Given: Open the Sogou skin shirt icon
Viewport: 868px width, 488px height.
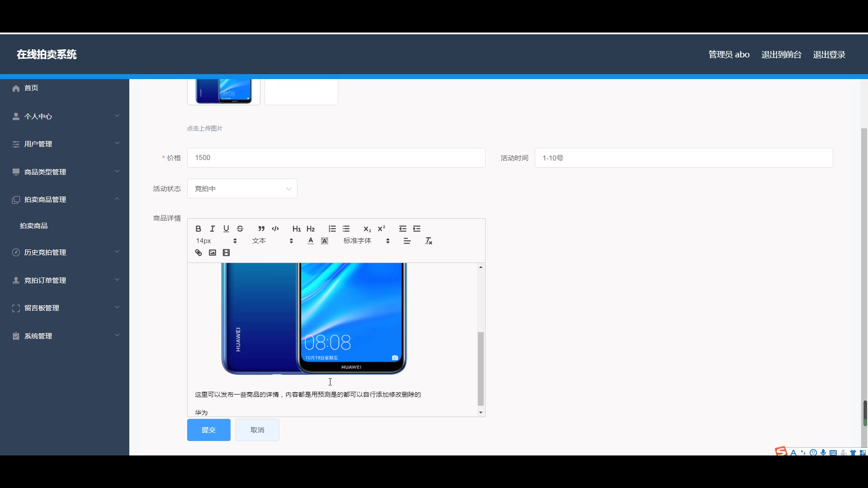Looking at the screenshot, I should pyautogui.click(x=853, y=452).
